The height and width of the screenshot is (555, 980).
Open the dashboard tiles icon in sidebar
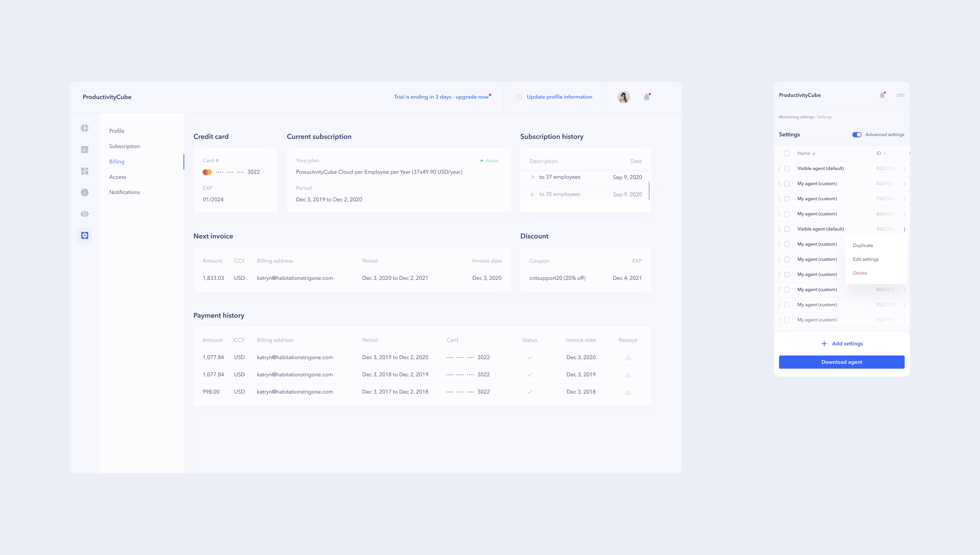coord(85,171)
